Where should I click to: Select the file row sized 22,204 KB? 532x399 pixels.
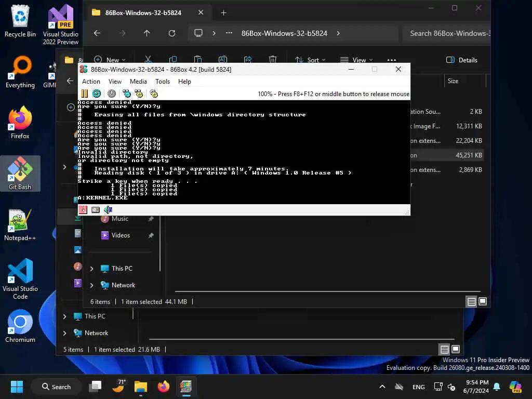[446, 141]
